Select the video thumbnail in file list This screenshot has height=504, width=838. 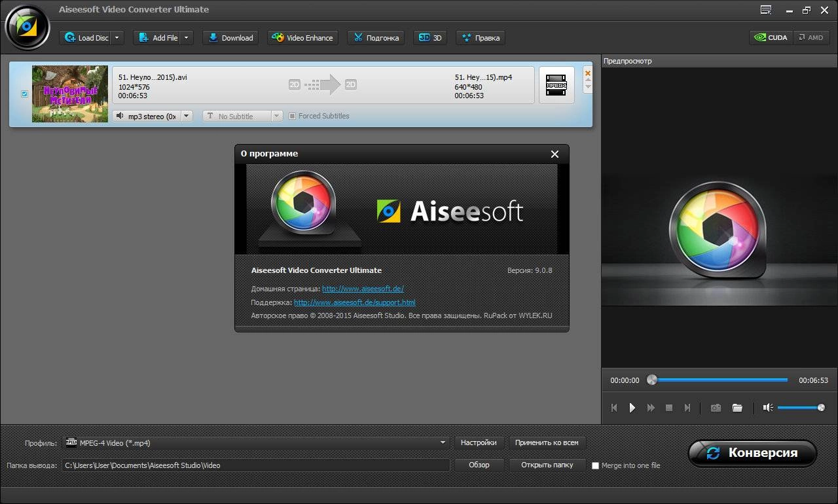point(70,94)
